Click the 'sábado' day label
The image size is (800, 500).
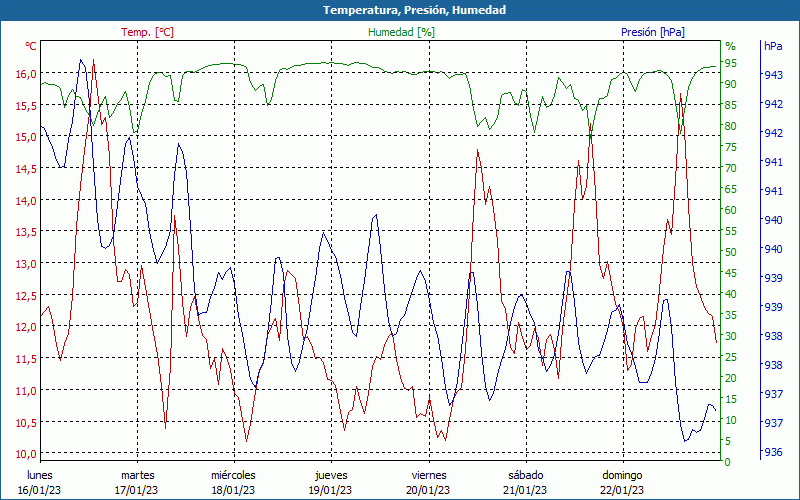526,475
